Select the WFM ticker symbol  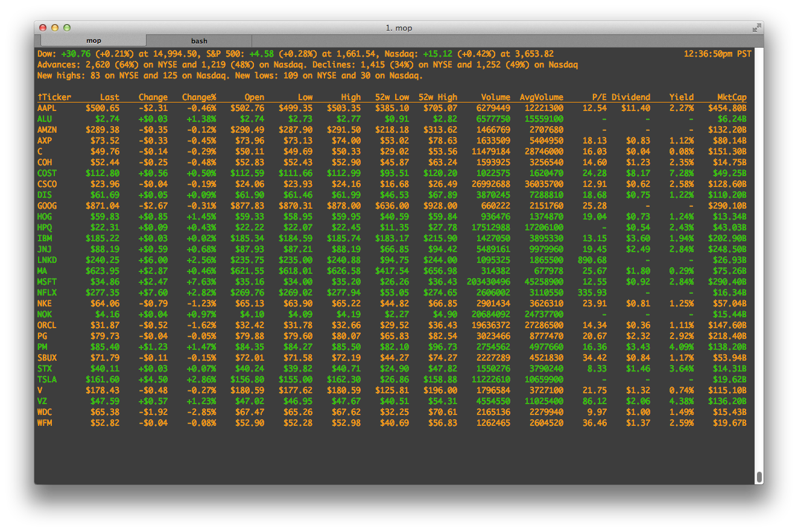click(x=45, y=423)
